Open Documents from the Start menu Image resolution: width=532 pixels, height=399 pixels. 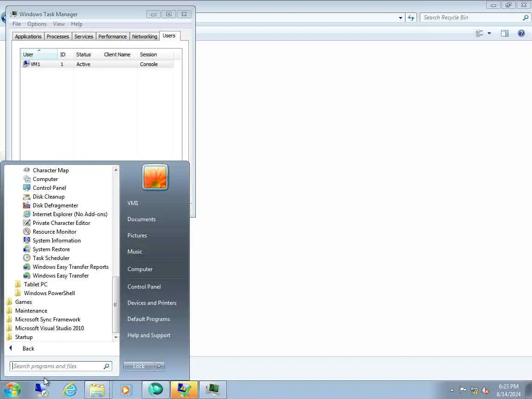(x=141, y=219)
